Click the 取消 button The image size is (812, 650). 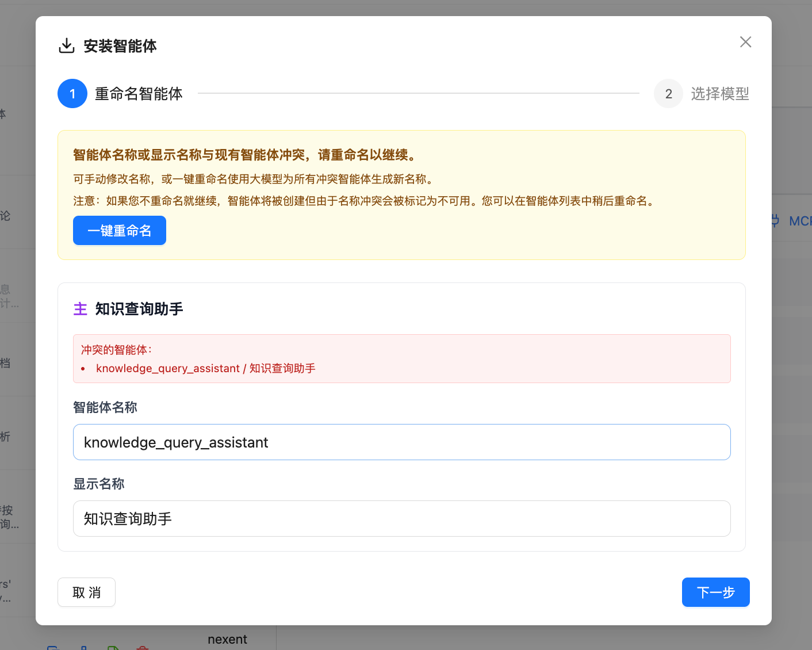pos(86,592)
